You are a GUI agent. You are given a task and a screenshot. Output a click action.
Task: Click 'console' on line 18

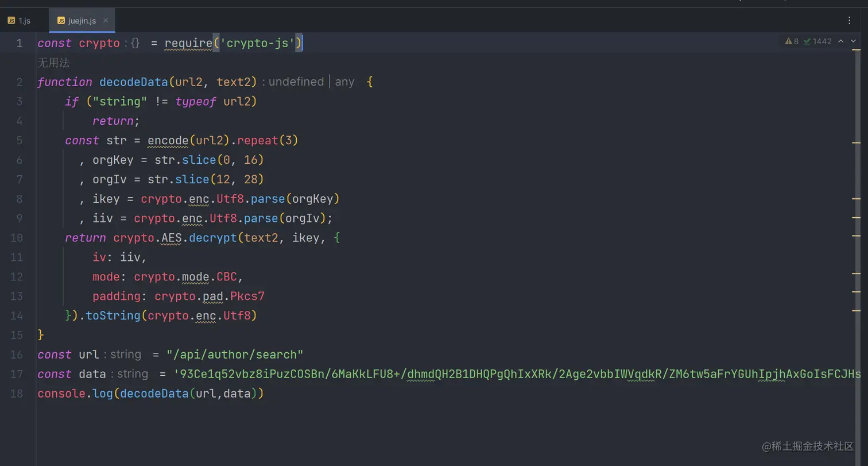[x=61, y=394]
